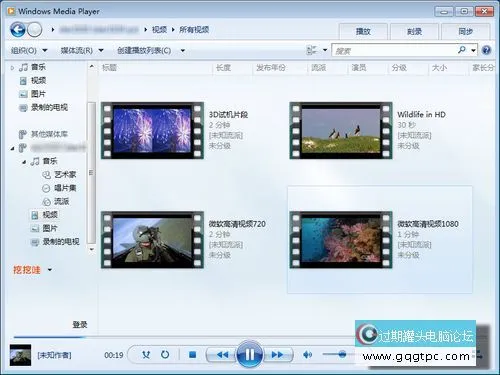The image size is (500, 375).
Task: Select top 音乐 library item
Action: (38, 67)
